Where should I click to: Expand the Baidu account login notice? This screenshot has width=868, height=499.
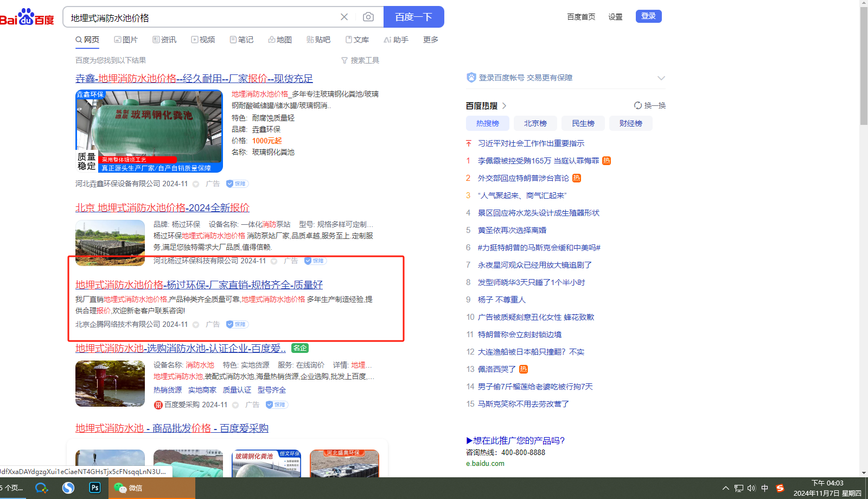pyautogui.click(x=661, y=78)
